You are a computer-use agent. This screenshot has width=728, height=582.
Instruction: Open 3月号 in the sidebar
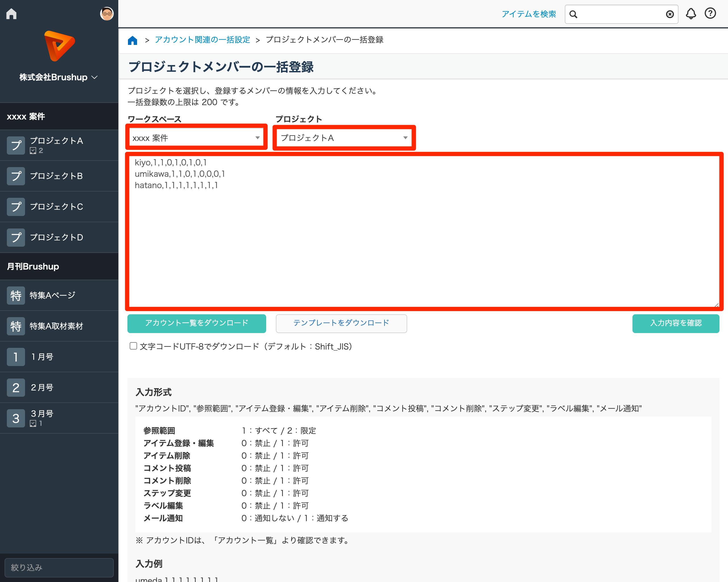(x=42, y=414)
